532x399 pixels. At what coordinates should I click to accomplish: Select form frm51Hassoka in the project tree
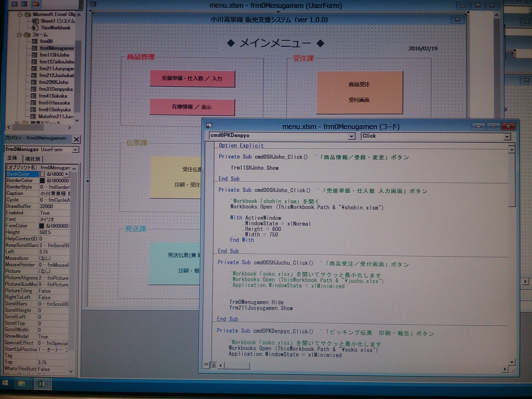54,103
